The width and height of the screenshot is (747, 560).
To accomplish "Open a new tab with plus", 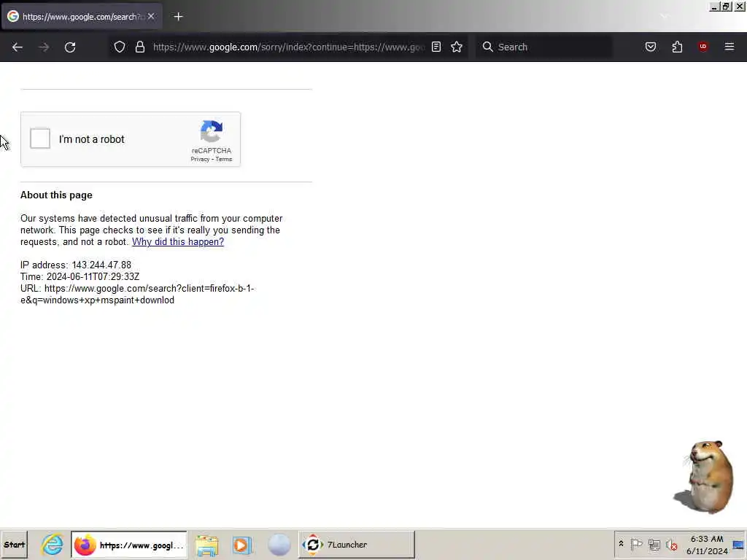I will pyautogui.click(x=178, y=17).
